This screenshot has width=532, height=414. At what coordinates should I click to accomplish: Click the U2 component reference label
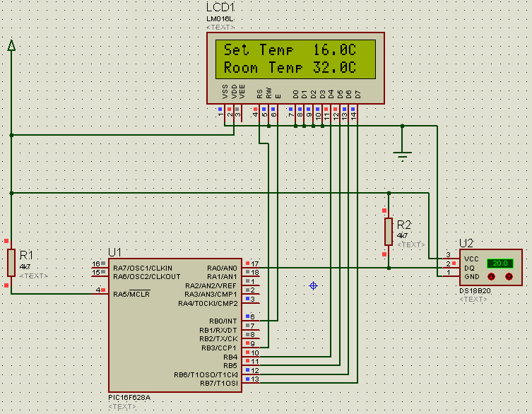point(466,243)
